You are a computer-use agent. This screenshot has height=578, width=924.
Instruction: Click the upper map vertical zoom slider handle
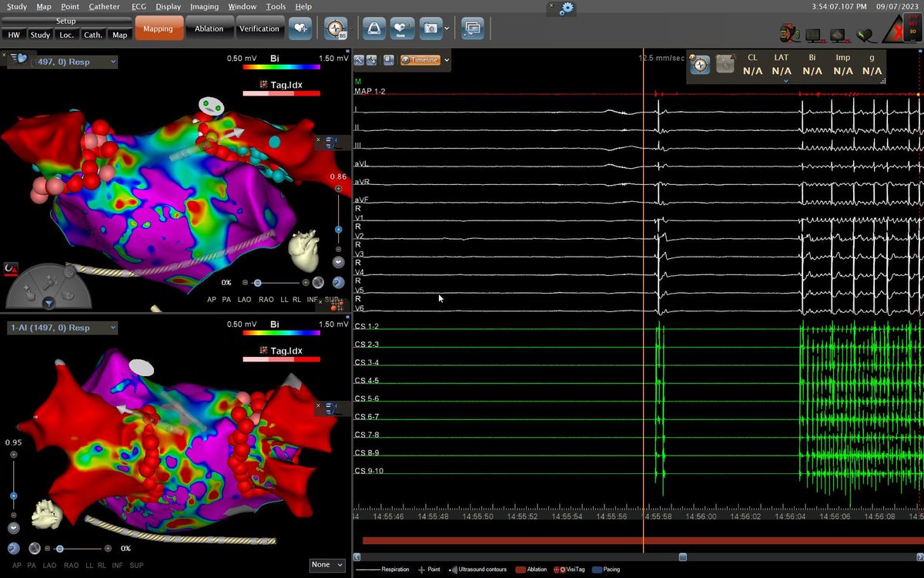338,230
